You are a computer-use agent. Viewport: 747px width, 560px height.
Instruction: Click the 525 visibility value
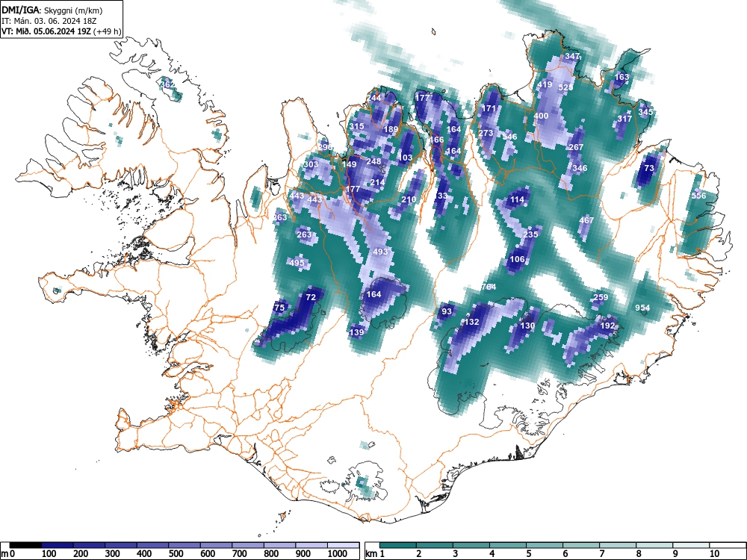tap(565, 87)
